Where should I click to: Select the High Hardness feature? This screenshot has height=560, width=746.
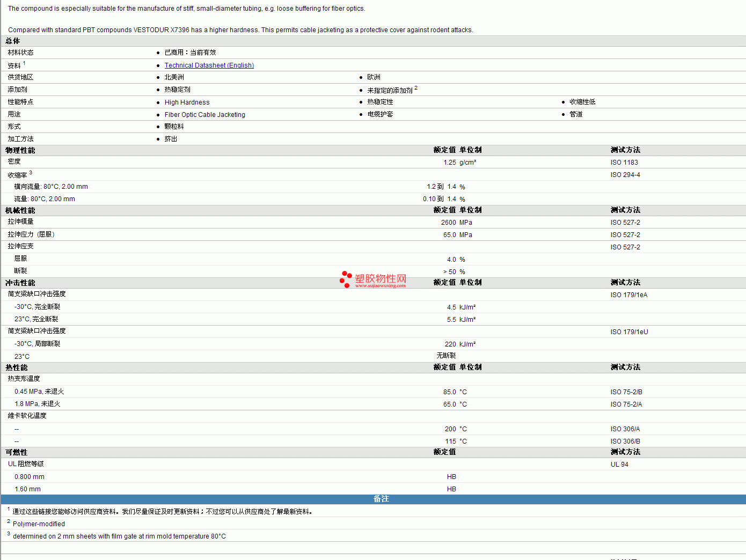coord(187,102)
